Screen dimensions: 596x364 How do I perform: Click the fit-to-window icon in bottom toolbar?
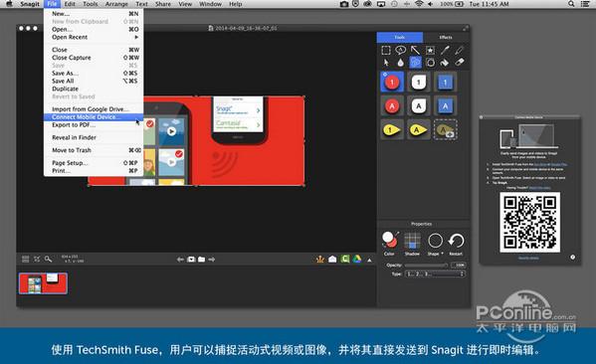click(37, 260)
